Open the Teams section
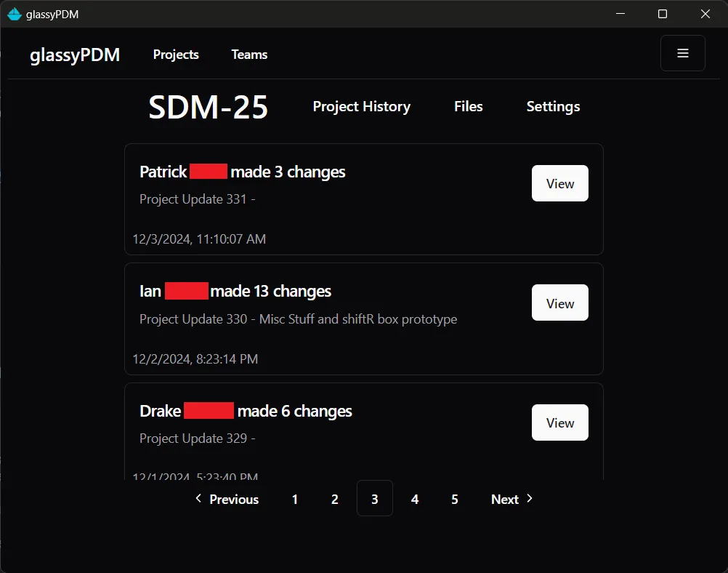The width and height of the screenshot is (728, 573). pos(248,55)
